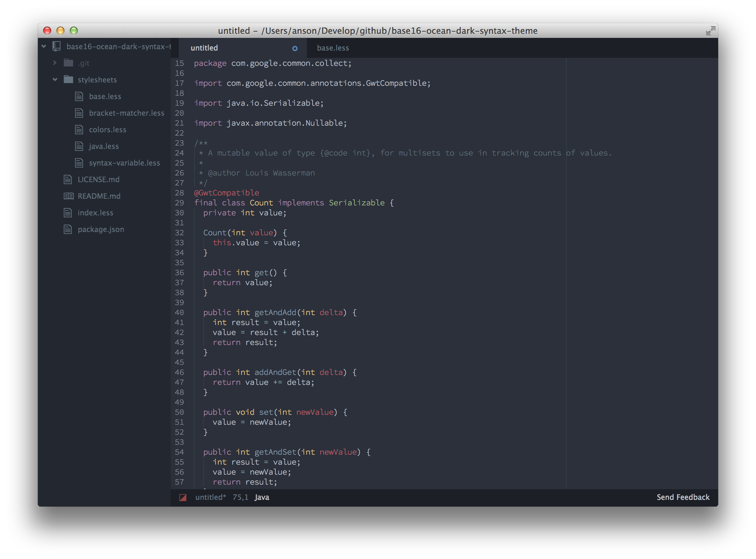Click the green zoom window button

(x=74, y=31)
